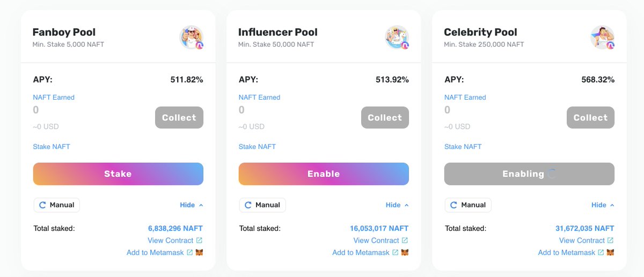644x277 pixels.
Task: Collapse Fanboy Pool details with Hide
Action: click(x=192, y=205)
